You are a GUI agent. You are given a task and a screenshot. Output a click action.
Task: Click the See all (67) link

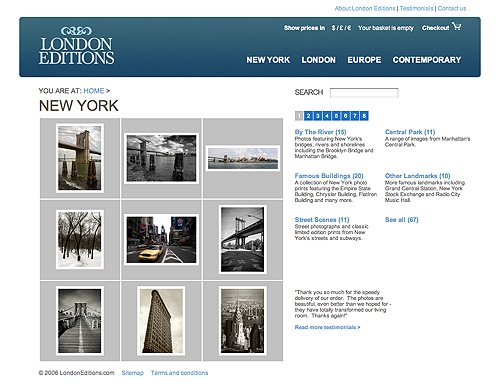click(x=402, y=220)
